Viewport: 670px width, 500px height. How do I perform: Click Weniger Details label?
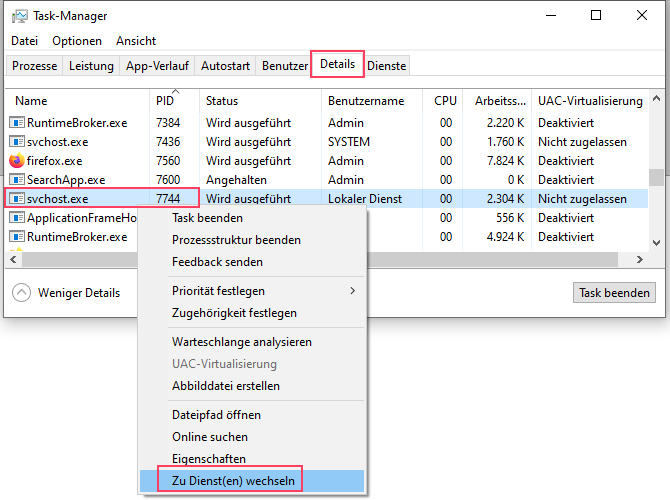79,293
